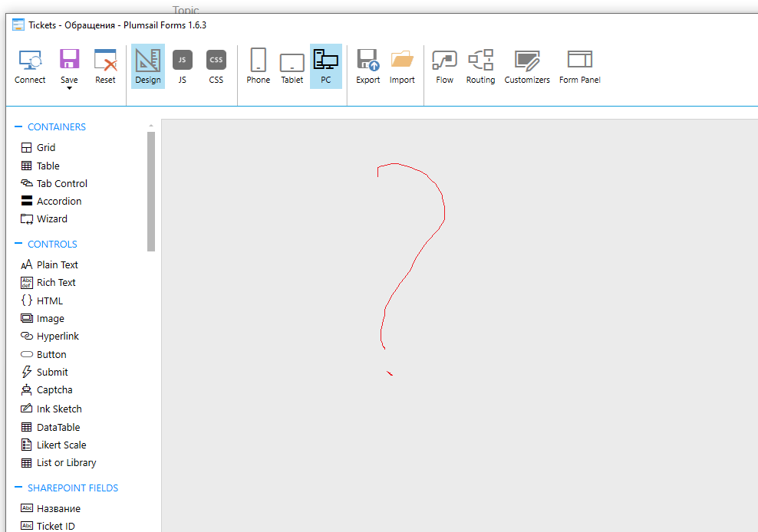Select the Ticket ID SharePoint field
The width and height of the screenshot is (758, 532).
point(48,526)
